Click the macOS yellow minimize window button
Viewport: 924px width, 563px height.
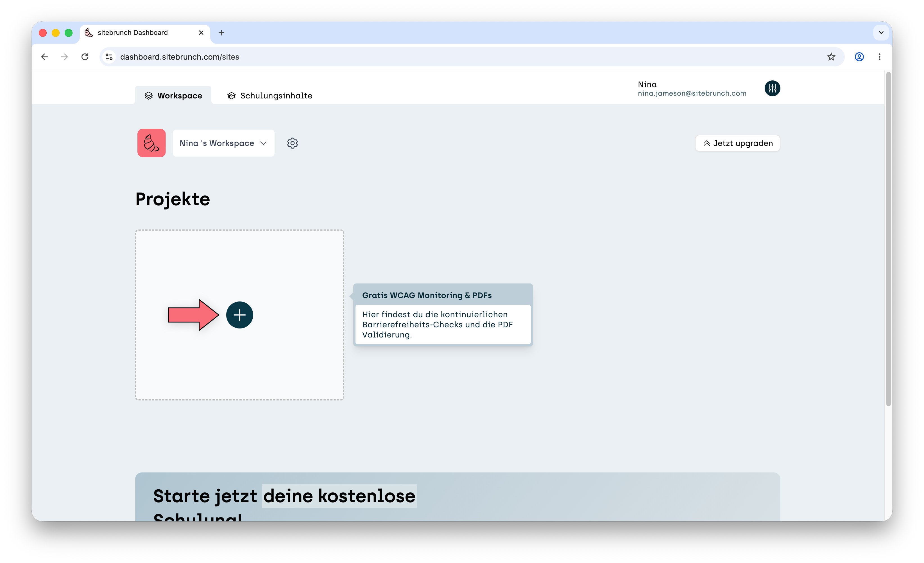[x=55, y=33]
